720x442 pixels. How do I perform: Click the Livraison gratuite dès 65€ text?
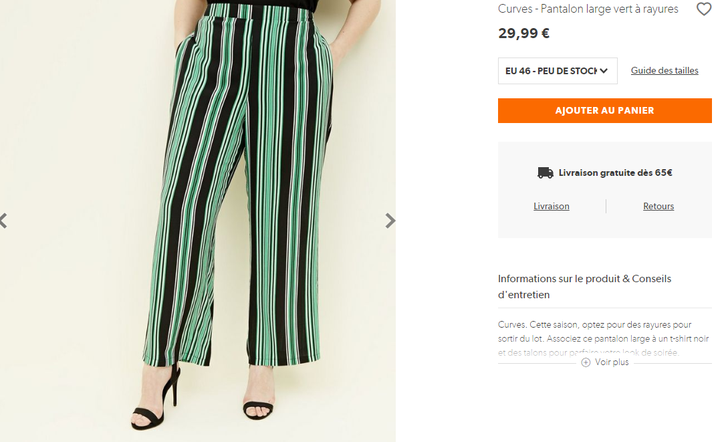pyautogui.click(x=615, y=173)
